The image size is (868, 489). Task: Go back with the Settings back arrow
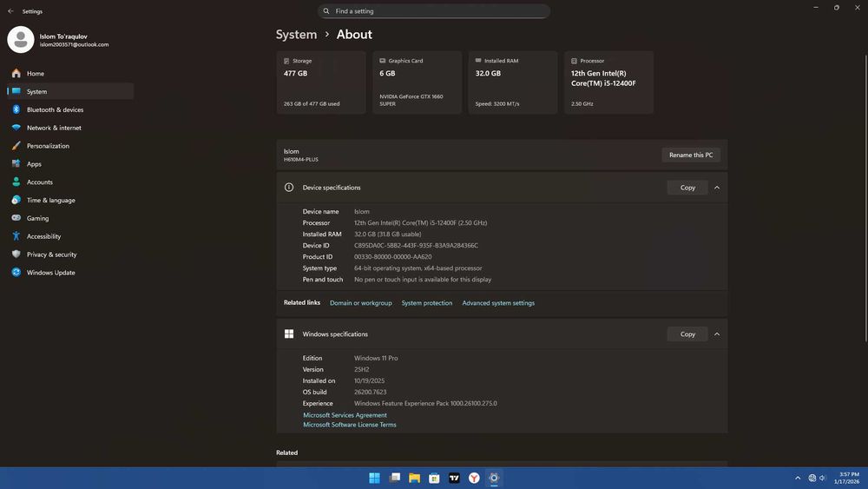pos(10,11)
